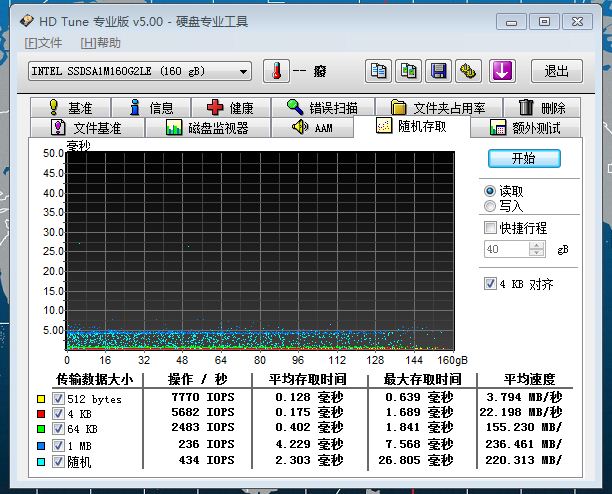Click the random access scatter graph
612x494 pixels.
(260, 251)
